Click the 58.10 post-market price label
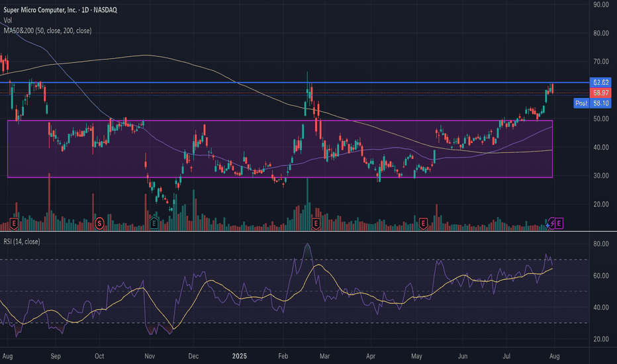This screenshot has width=617, height=364. pos(600,103)
